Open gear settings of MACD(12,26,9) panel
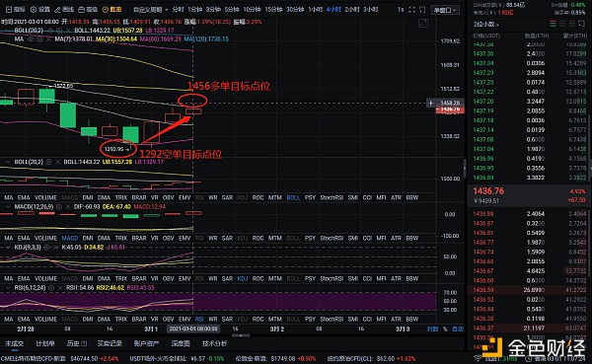Viewport: 592px width, 364px height. [59, 206]
